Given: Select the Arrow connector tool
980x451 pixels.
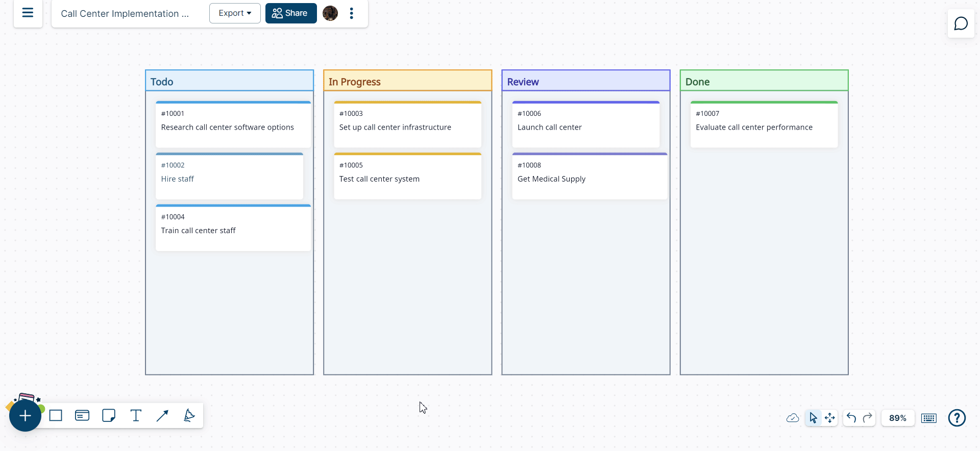Looking at the screenshot, I should (162, 416).
